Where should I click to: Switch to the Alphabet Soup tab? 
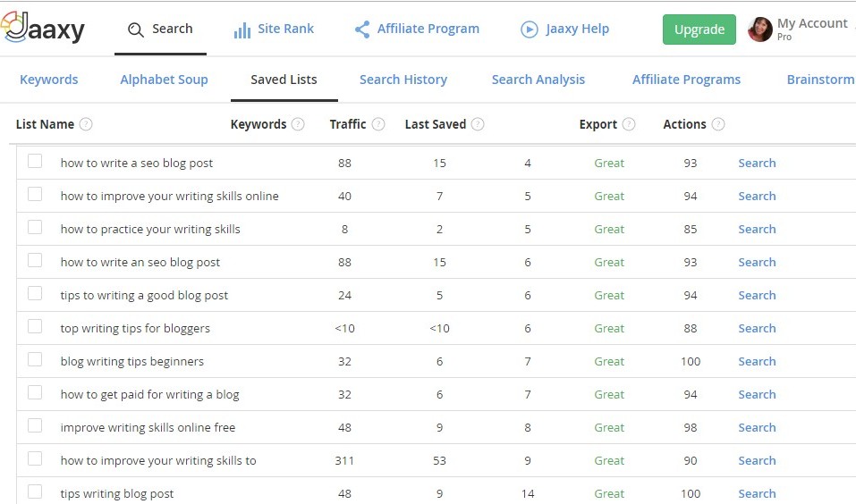click(x=164, y=80)
